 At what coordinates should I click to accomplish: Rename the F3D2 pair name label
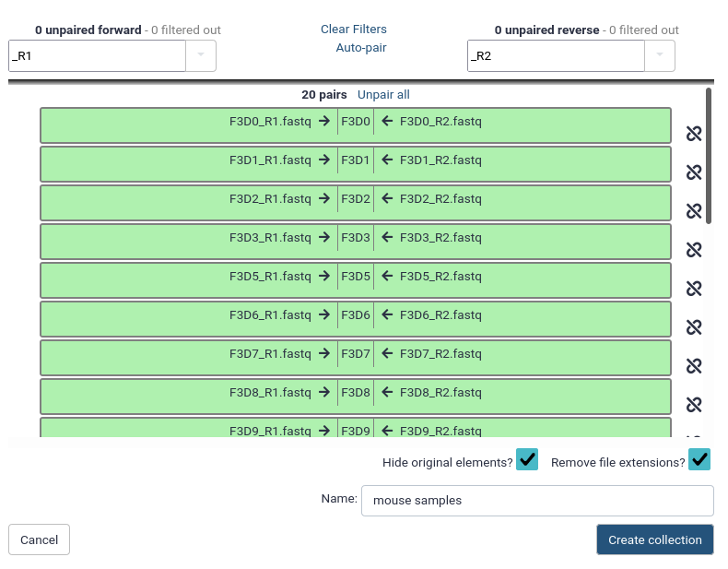pyautogui.click(x=356, y=199)
